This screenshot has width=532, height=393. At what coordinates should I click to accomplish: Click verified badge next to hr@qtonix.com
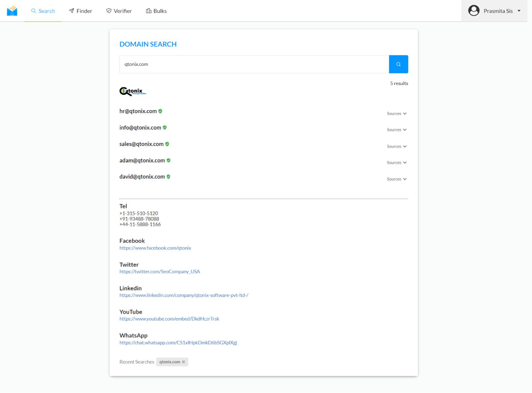point(160,111)
